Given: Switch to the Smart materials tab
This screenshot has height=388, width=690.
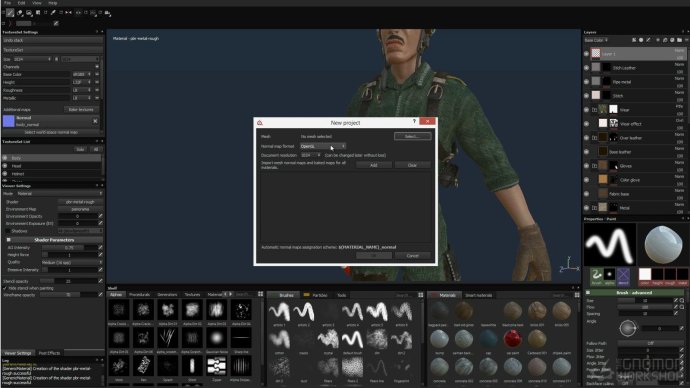Looking at the screenshot, I should pos(478,295).
